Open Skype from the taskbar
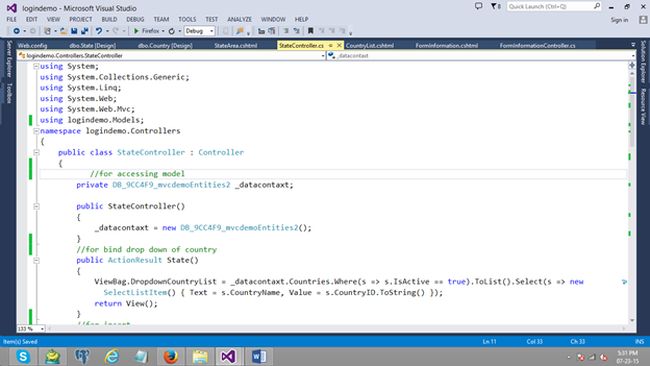650x366 pixels. (23, 356)
